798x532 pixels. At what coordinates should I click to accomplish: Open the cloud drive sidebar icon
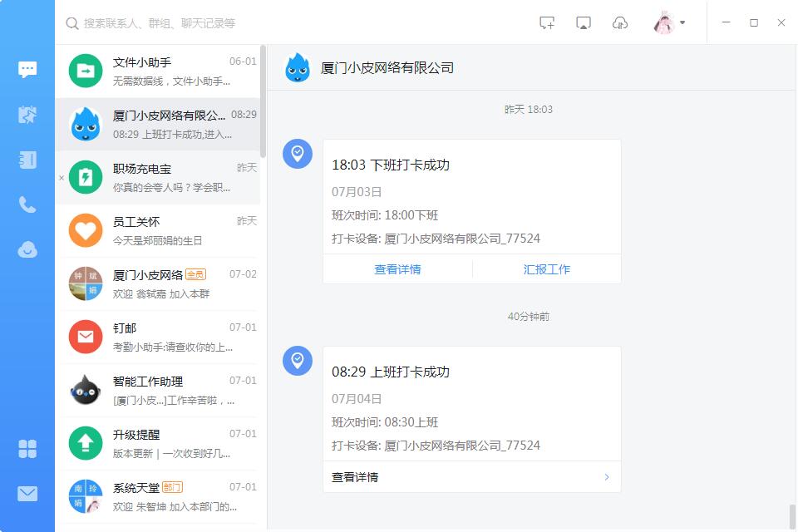[x=27, y=249]
